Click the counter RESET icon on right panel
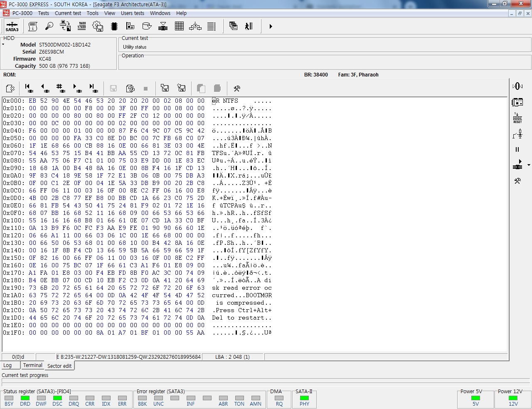 click(517, 118)
